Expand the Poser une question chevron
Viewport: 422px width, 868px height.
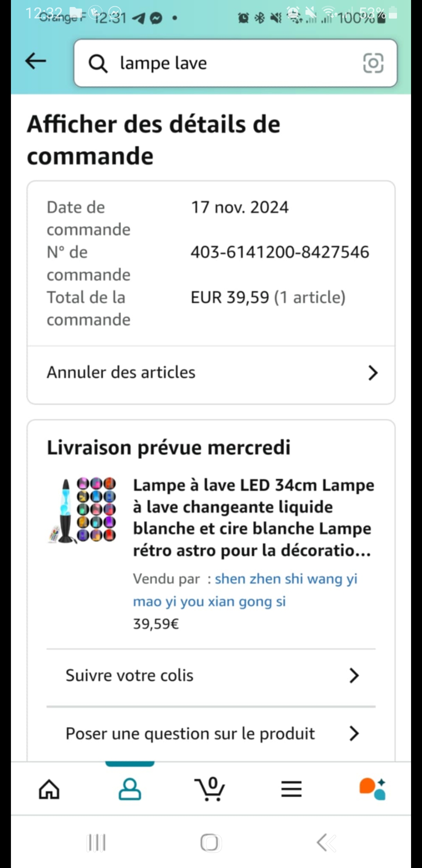[x=354, y=733]
